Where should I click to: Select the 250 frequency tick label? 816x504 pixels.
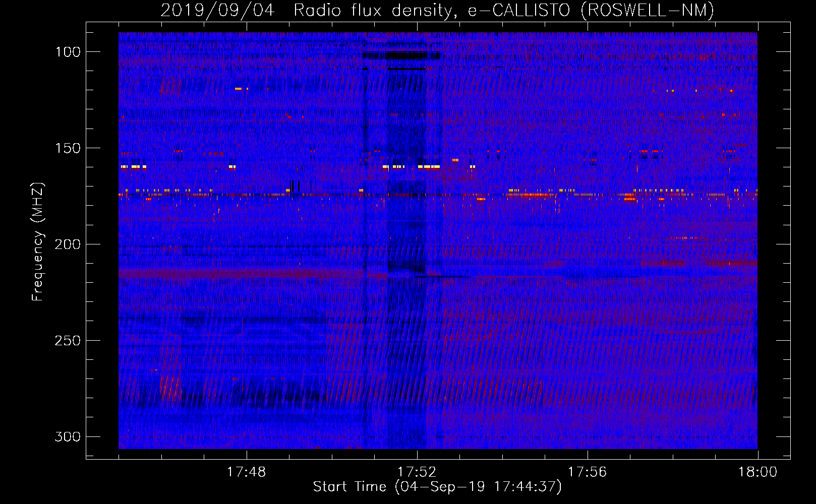tap(68, 341)
